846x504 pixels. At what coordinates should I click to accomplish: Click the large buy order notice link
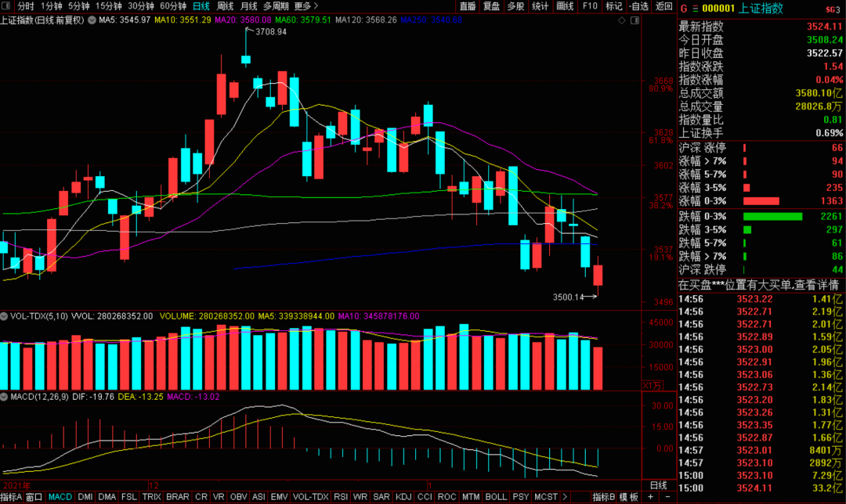tap(759, 285)
